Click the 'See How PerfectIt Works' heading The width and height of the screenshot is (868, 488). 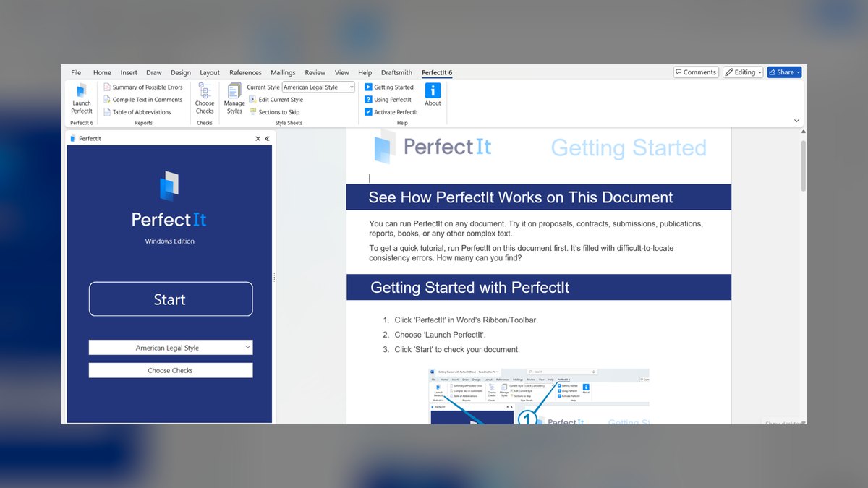click(x=521, y=197)
